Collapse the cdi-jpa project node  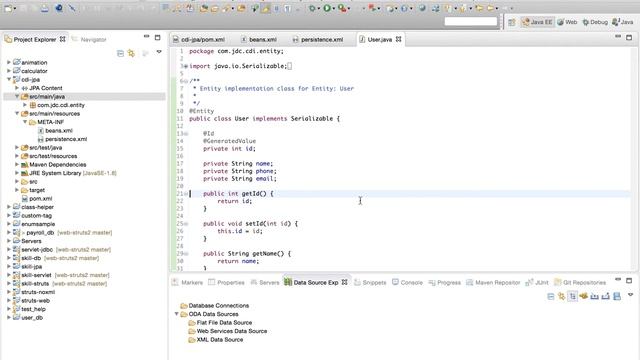click(9, 80)
